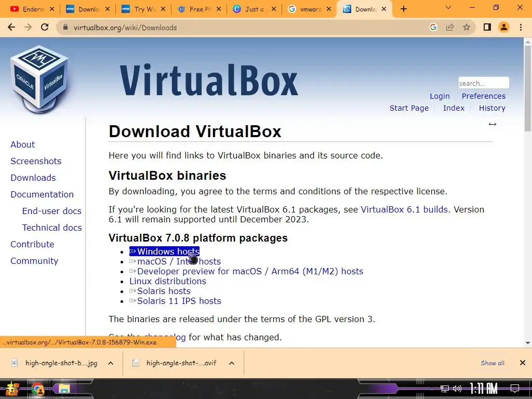Download the Windows hosts package
The height and width of the screenshot is (399, 532).
(165, 251)
